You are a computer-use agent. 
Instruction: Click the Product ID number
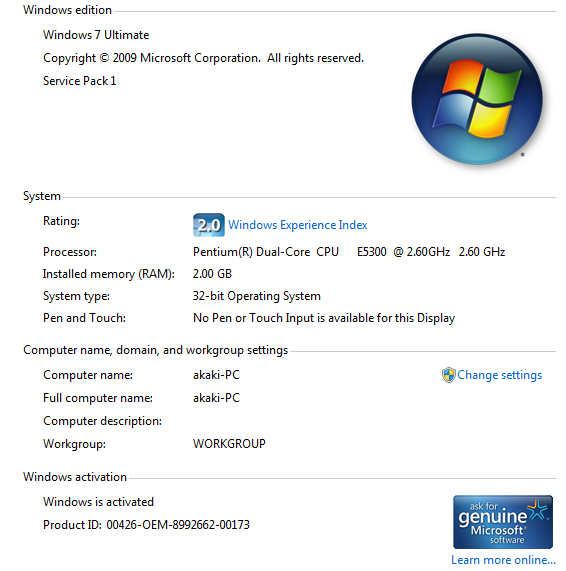coord(178,525)
